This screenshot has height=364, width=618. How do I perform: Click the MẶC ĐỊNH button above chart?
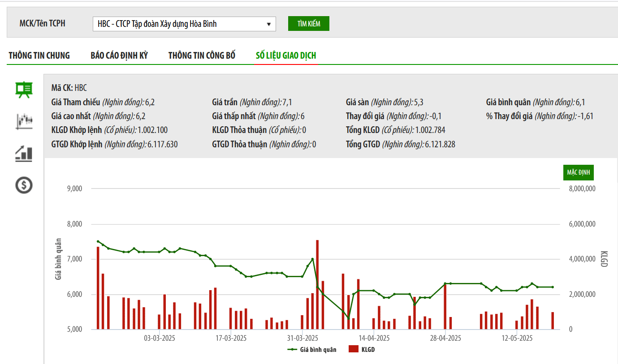(578, 173)
